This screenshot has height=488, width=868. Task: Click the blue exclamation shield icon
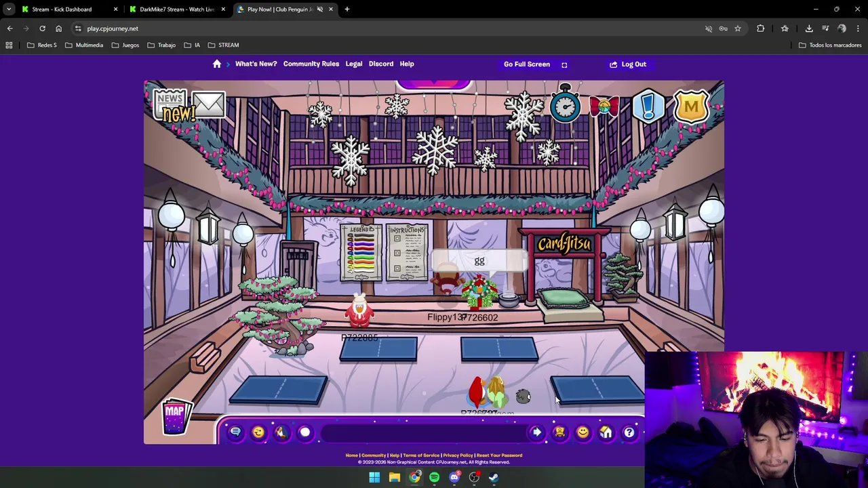(649, 106)
